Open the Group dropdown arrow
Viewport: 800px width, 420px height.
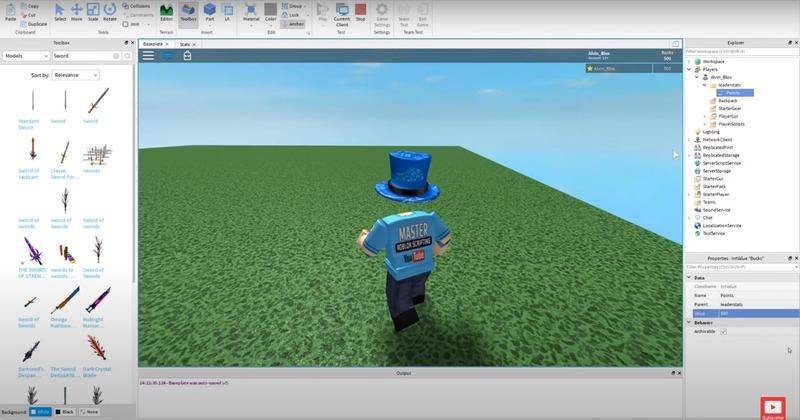point(305,6)
